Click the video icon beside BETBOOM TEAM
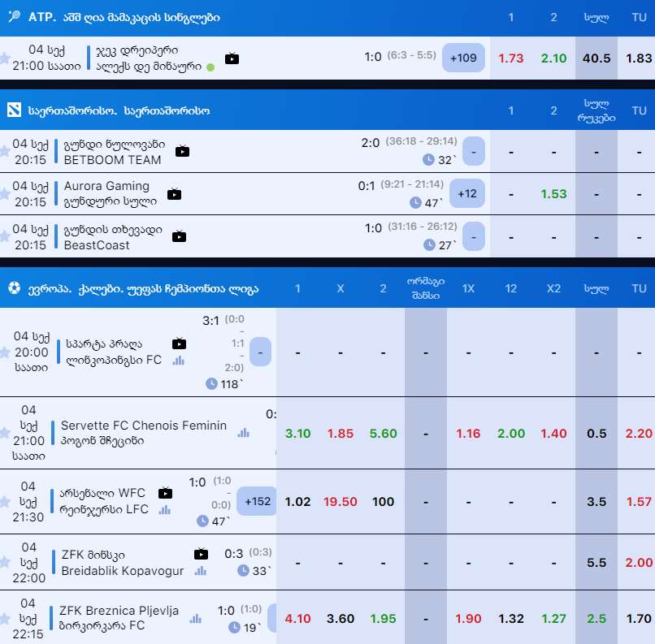Screen dimensions: 655x644 (182, 151)
